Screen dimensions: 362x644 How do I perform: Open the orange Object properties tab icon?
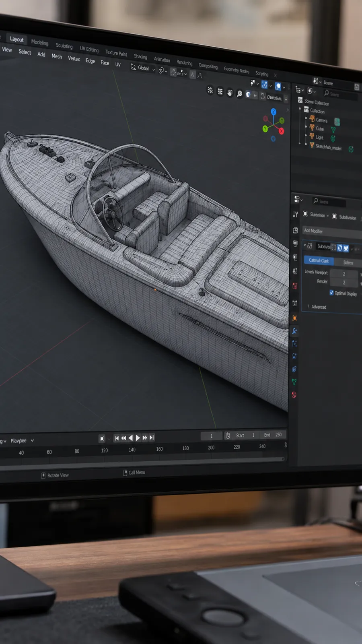294,318
